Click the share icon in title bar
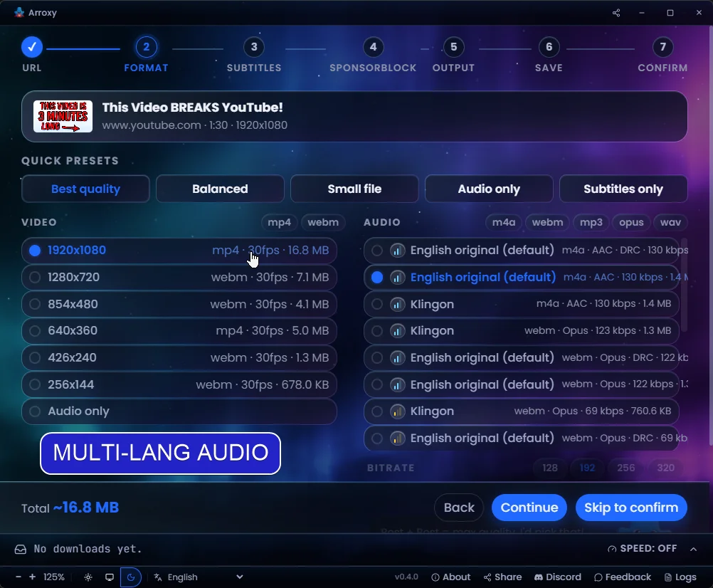The image size is (713, 588). pos(616,13)
